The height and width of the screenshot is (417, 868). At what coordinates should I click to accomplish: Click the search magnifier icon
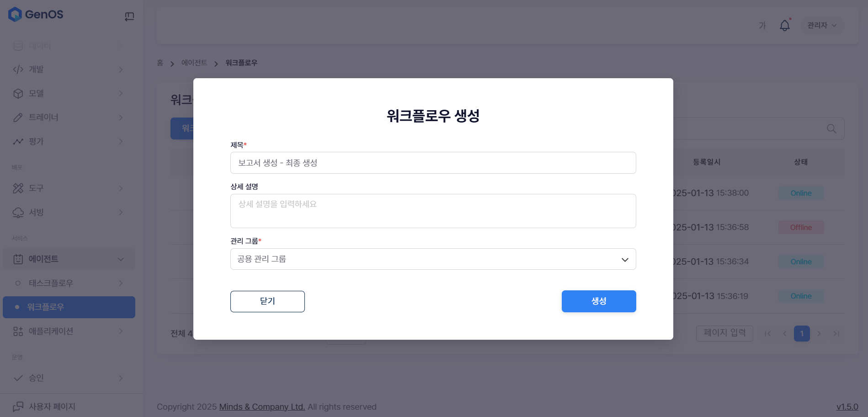click(831, 129)
